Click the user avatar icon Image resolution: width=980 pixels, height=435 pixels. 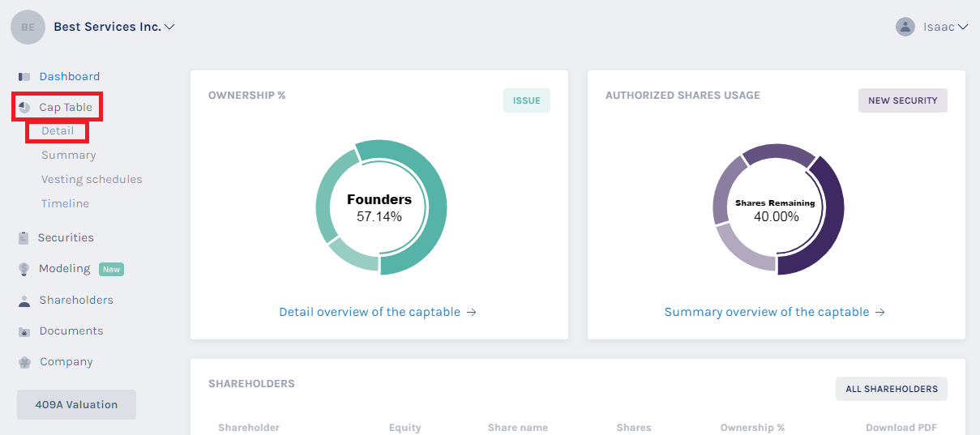click(x=905, y=27)
